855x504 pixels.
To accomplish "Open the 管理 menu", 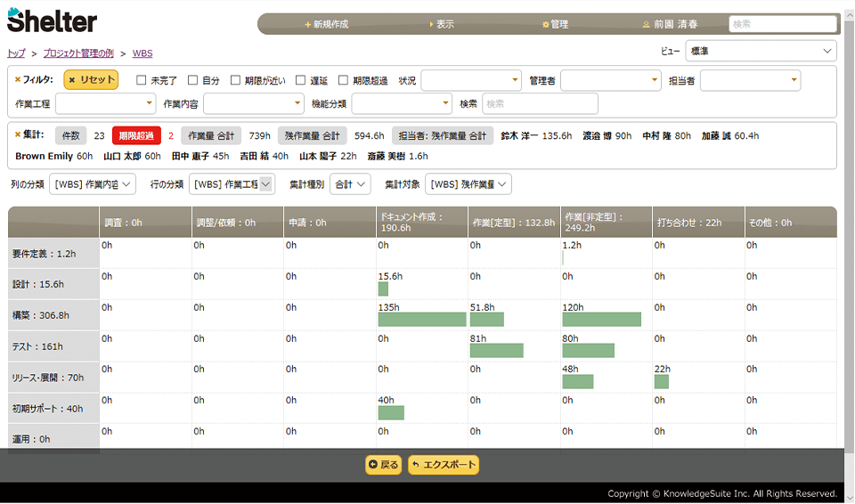I will [x=555, y=24].
